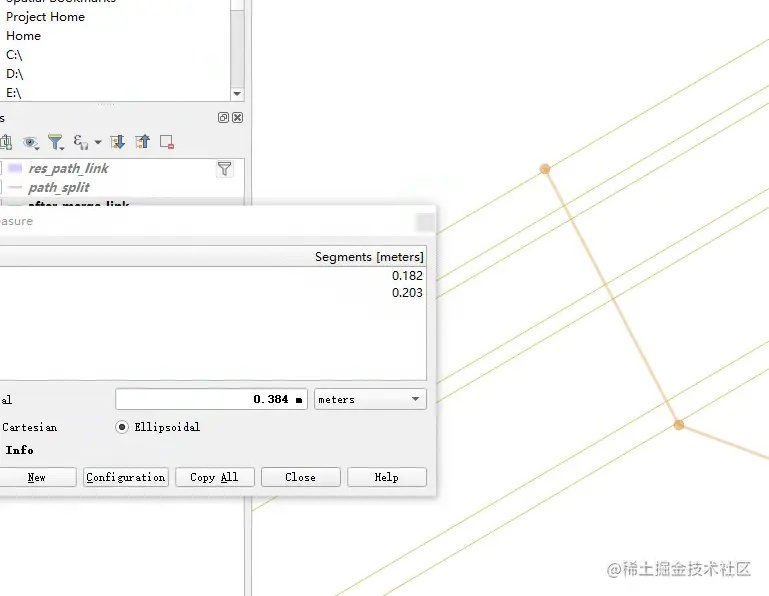Click the filter funnel icon on res_path_link row
This screenshot has width=769, height=596.
pos(225,169)
